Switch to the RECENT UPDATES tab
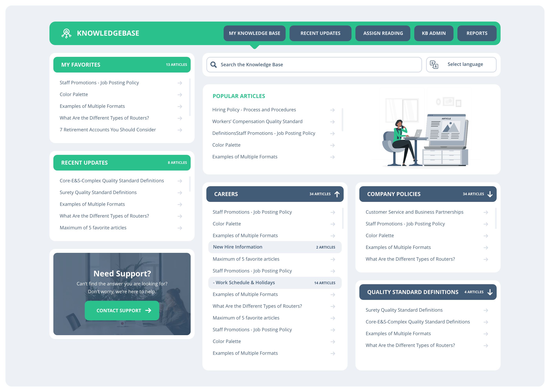This screenshot has width=550, height=392. [x=320, y=33]
